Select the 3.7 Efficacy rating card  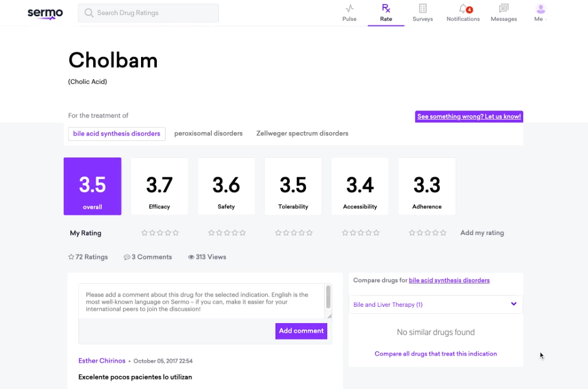160,186
